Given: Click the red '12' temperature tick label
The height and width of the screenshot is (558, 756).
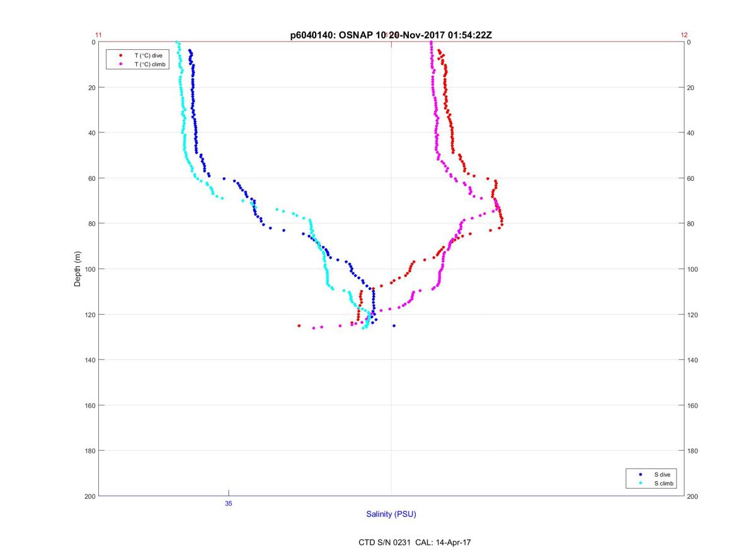Looking at the screenshot, I should pyautogui.click(x=684, y=35).
